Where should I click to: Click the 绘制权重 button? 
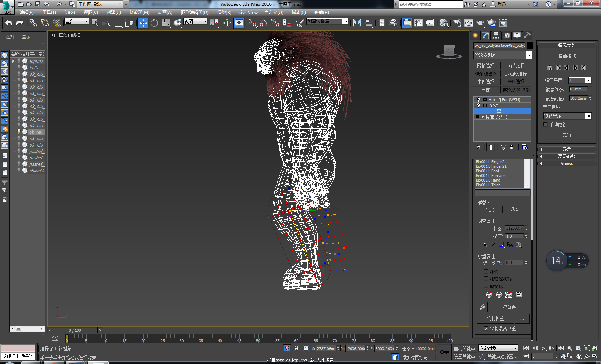click(x=495, y=319)
